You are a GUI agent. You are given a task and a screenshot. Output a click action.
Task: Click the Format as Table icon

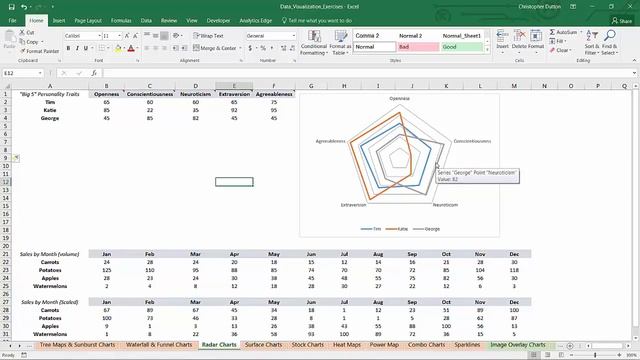(x=340, y=37)
